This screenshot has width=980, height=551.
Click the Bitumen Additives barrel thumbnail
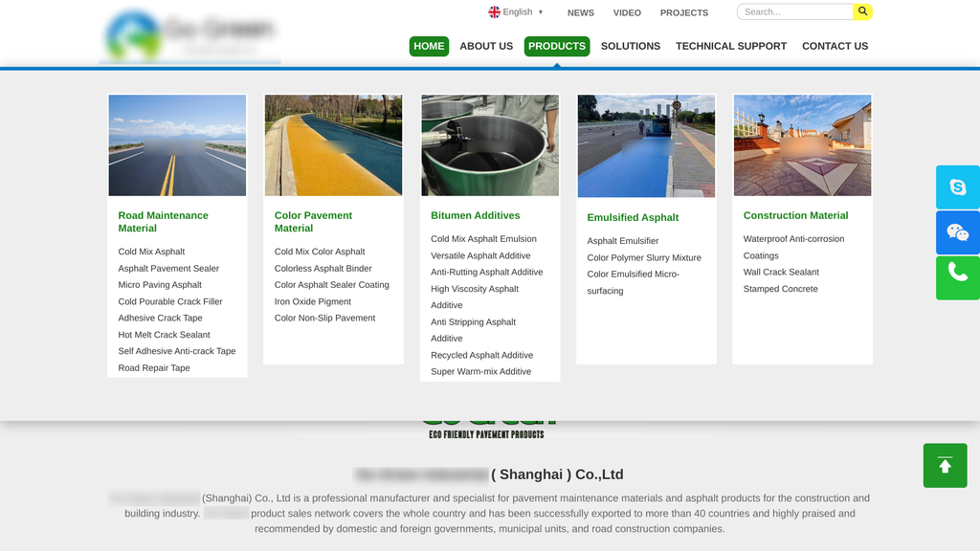[490, 145]
